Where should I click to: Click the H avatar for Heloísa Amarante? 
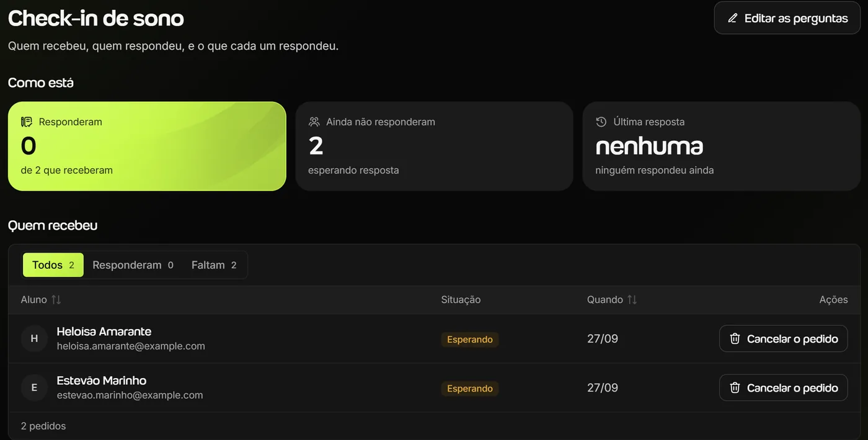coord(34,338)
